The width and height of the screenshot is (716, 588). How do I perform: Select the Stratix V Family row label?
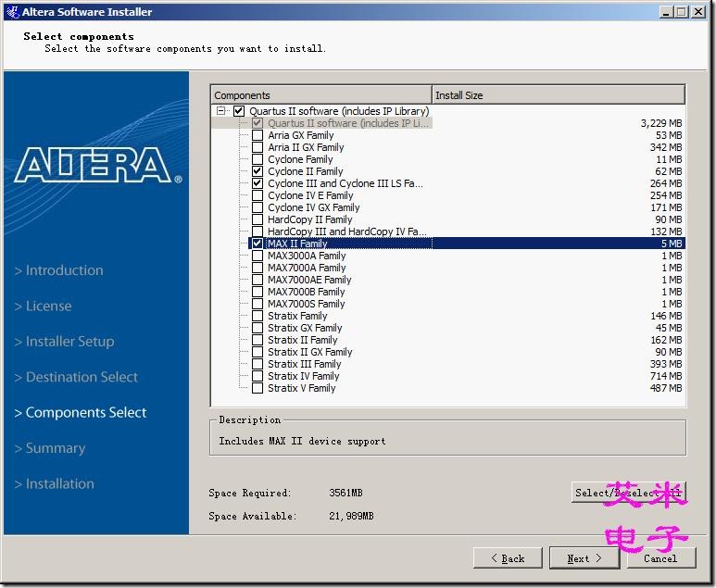tap(301, 388)
